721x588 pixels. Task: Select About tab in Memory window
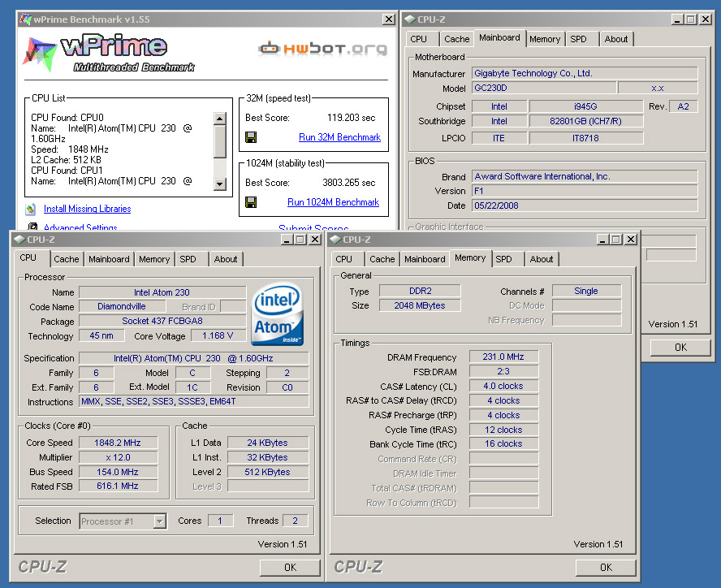coord(542,259)
